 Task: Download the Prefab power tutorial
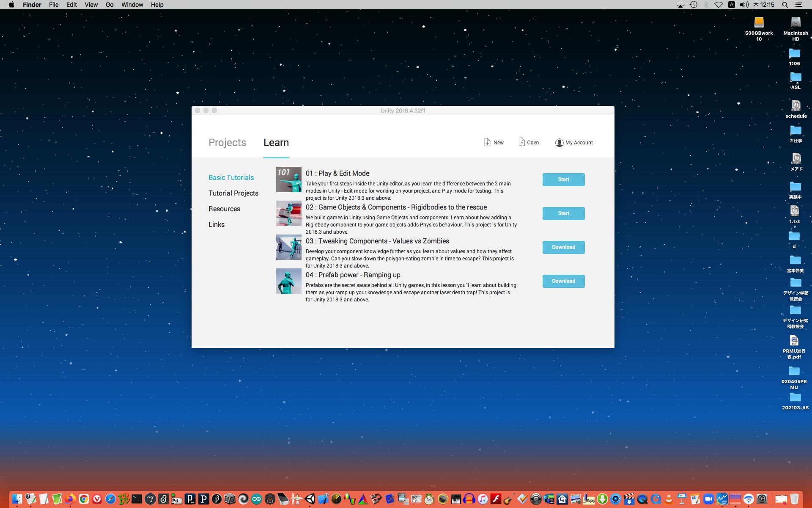563,281
